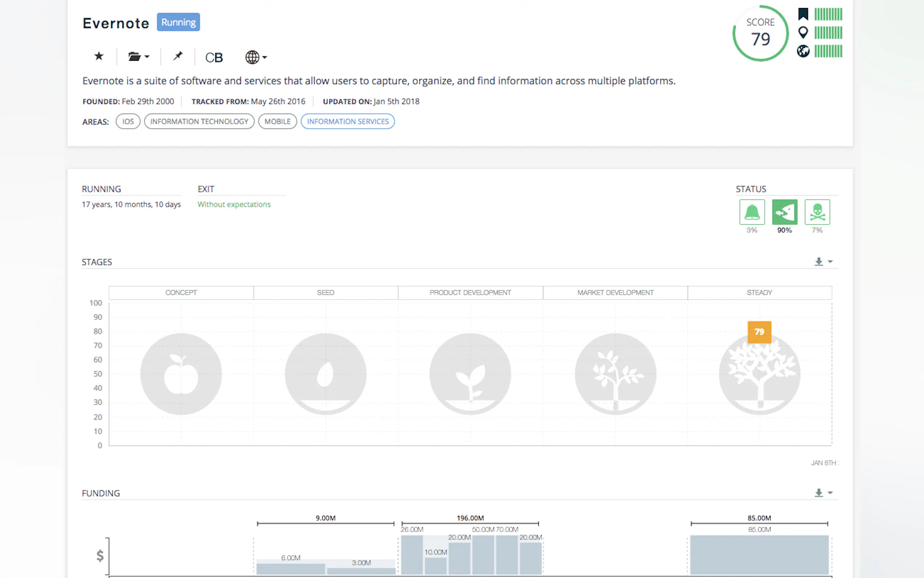Click the Score 79 circular gauge
The height and width of the screenshot is (578, 924).
(x=761, y=33)
